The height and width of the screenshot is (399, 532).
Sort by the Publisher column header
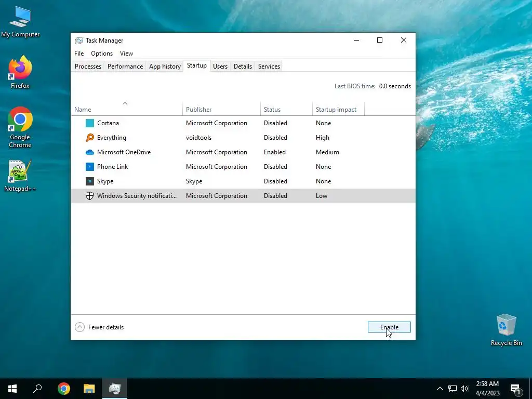click(221, 109)
